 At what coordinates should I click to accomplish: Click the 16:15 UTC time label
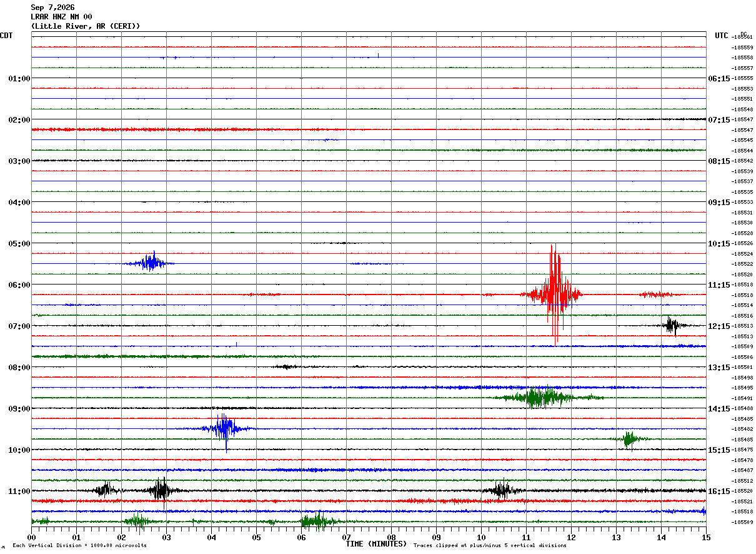(719, 491)
